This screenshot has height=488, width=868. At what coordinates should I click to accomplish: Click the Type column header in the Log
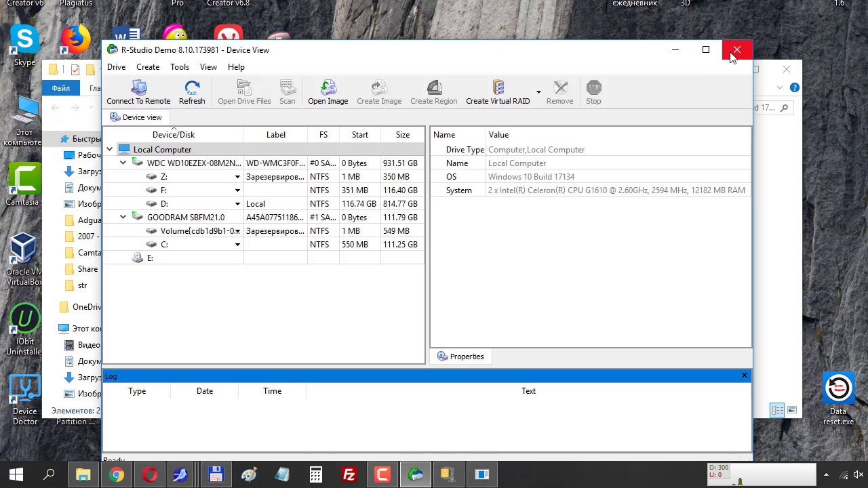point(137,391)
